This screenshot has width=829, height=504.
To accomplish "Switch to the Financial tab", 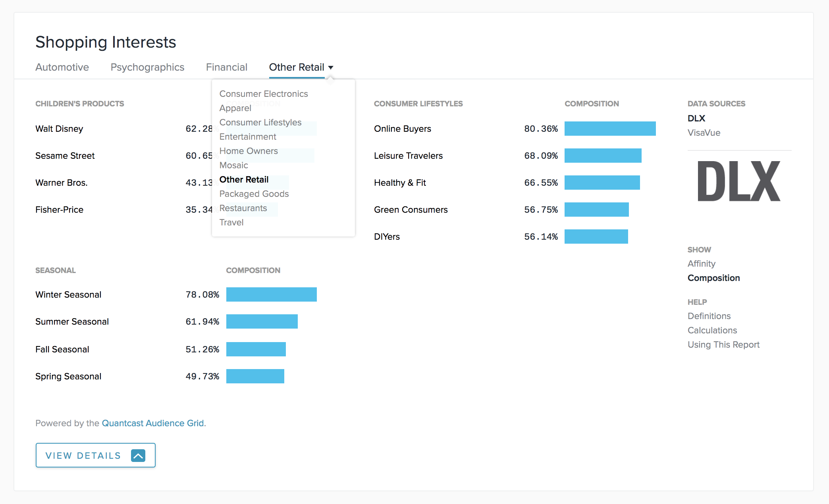I will tap(226, 67).
